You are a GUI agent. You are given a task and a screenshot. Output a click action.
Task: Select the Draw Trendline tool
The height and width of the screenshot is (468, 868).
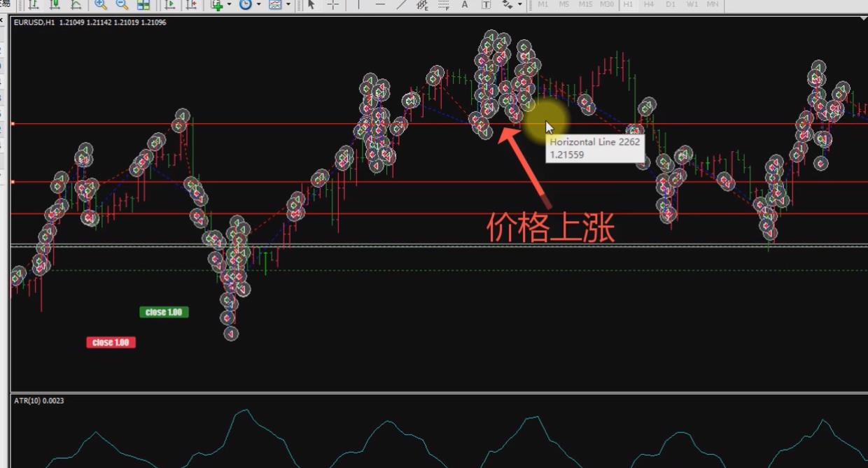point(401,5)
